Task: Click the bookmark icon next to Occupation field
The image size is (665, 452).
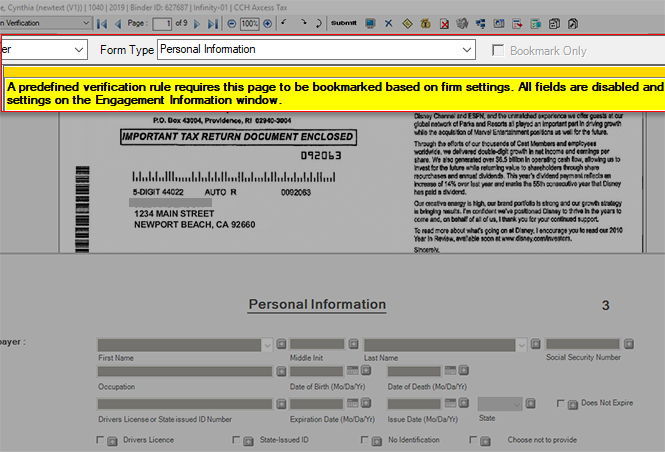Action: coord(281,371)
